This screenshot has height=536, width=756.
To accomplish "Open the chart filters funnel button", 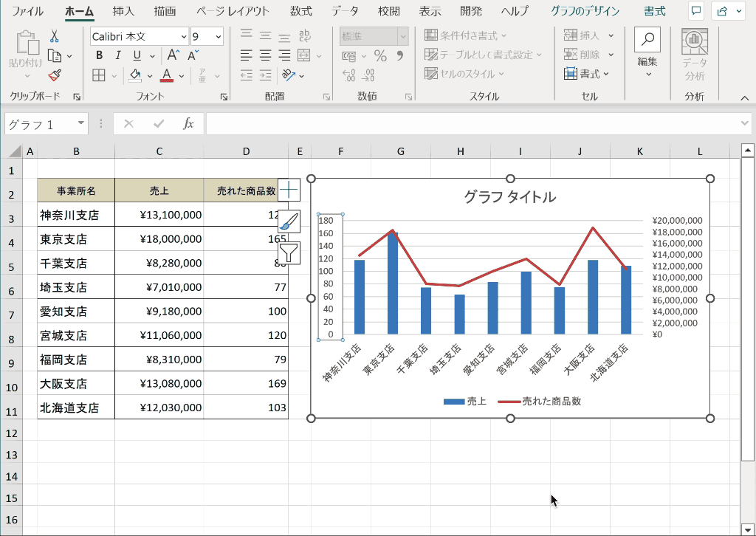I will (x=289, y=253).
